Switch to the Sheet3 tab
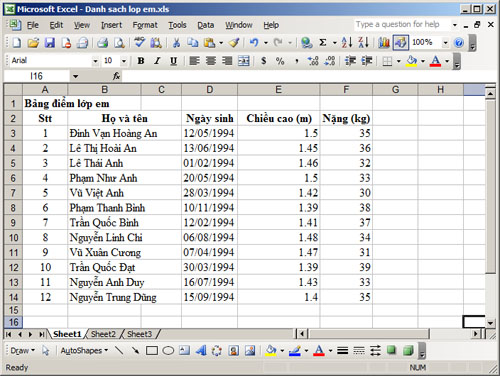Viewport: 500px width, 376px height. 139,334
